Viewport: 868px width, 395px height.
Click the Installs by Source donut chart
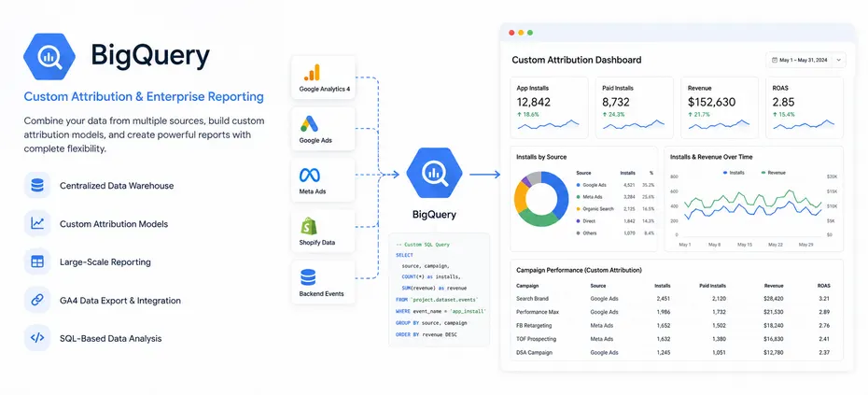pyautogui.click(x=541, y=199)
